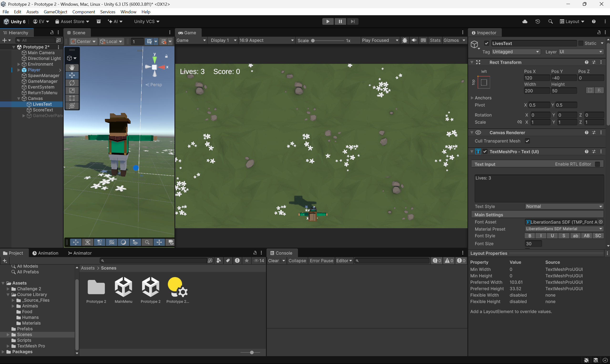Enable the Static checkbox
The width and height of the screenshot is (610, 364).
coord(580,43)
